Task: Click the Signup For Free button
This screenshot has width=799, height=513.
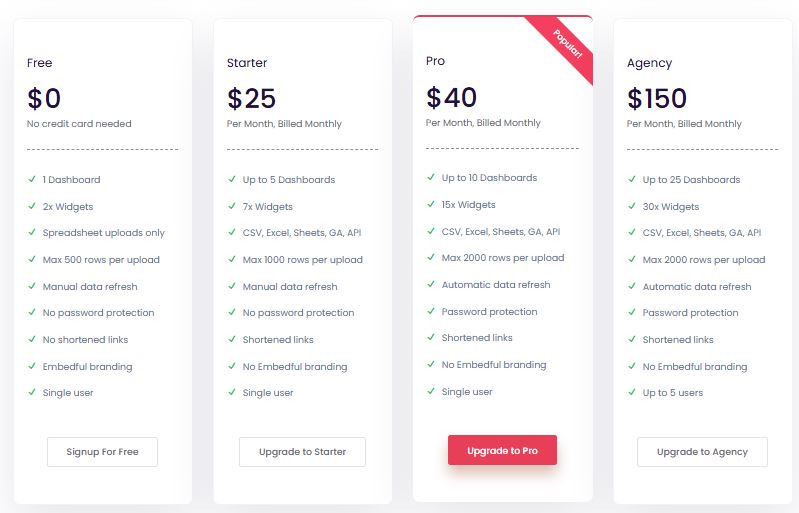Action: [x=102, y=452]
